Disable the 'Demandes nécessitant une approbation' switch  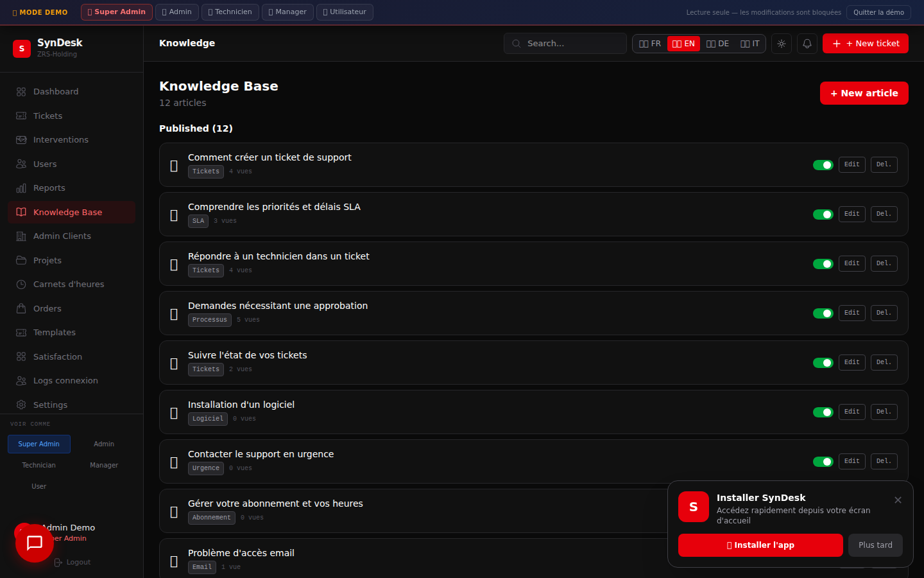click(x=823, y=313)
